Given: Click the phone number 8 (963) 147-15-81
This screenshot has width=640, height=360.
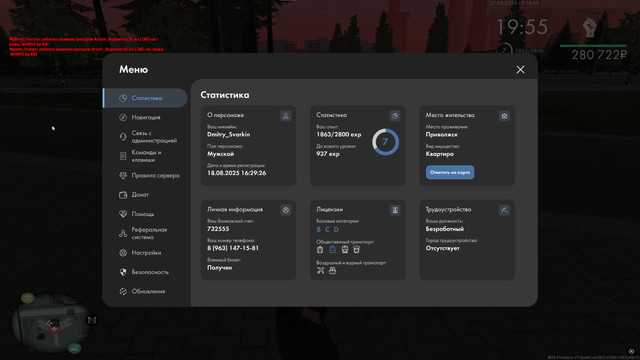Looking at the screenshot, I should coord(233,248).
